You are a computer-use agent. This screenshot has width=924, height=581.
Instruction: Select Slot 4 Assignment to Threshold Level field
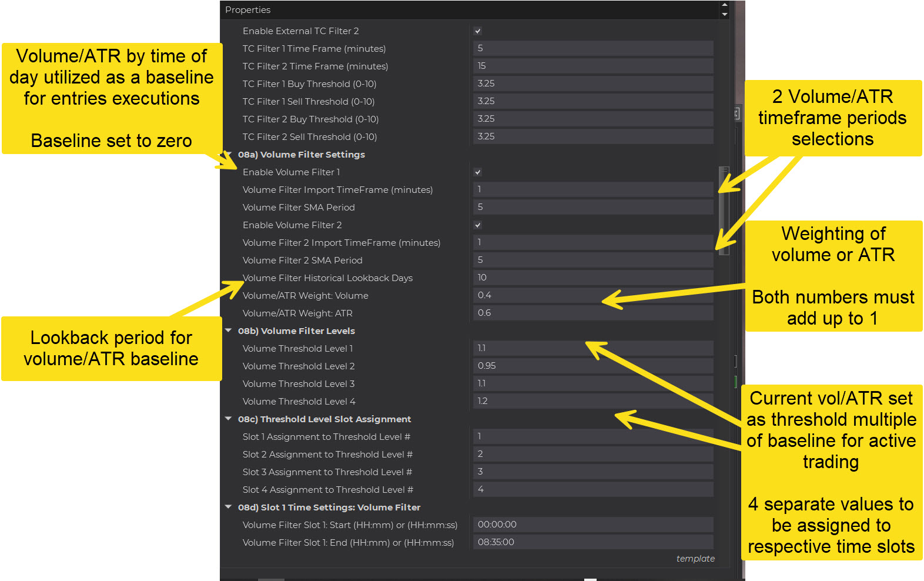point(592,489)
